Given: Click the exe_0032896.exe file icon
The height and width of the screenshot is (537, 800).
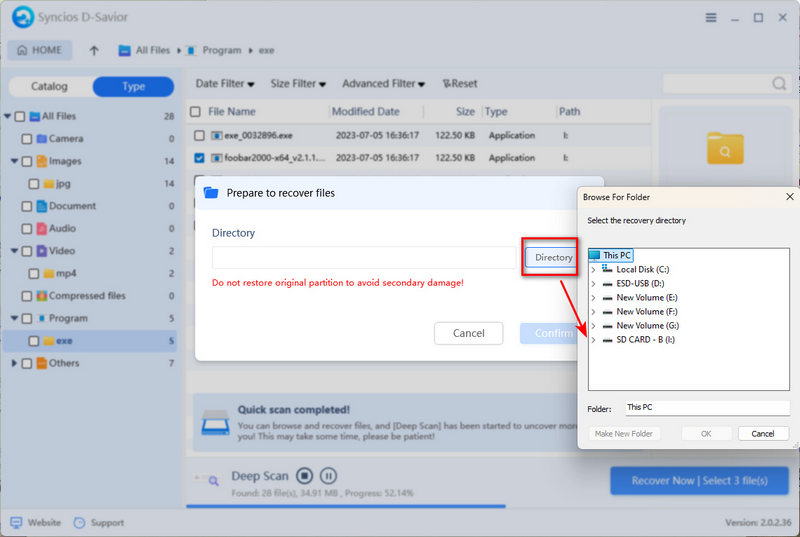Looking at the screenshot, I should 217,136.
